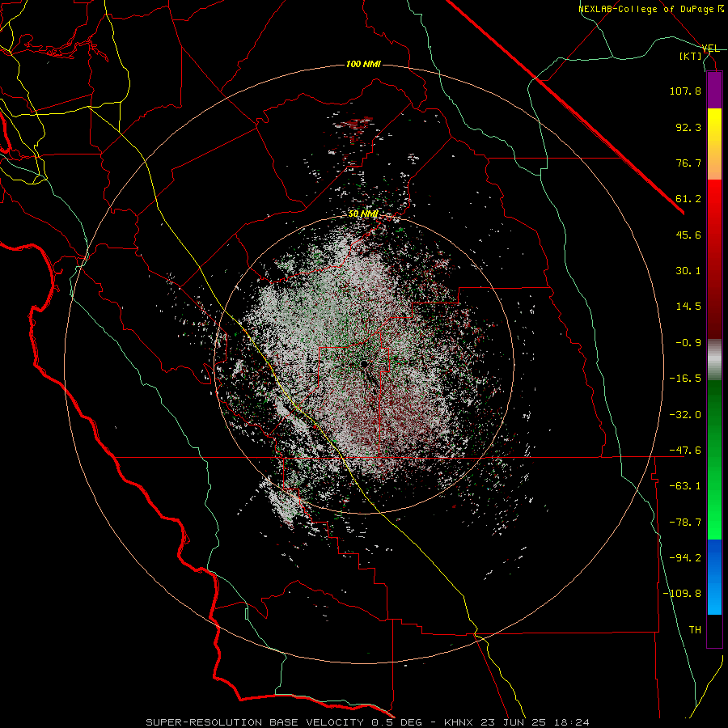
Task: Click the 50 NMI range ring label
Action: 363,214
